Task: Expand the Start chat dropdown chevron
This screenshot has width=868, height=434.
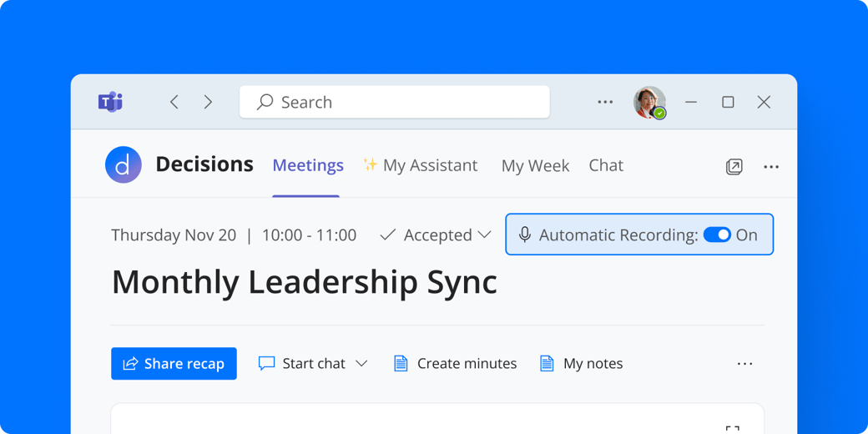Action: point(361,364)
